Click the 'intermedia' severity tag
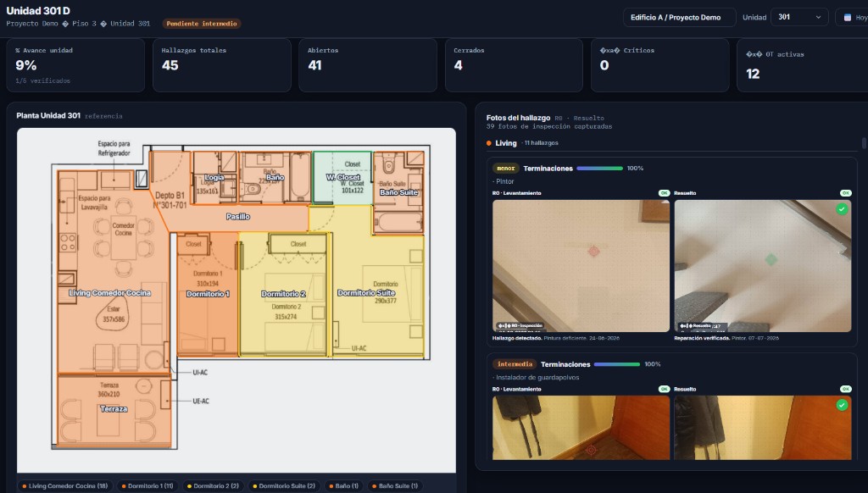Screen dimensions: 868x493 [x=515, y=364]
